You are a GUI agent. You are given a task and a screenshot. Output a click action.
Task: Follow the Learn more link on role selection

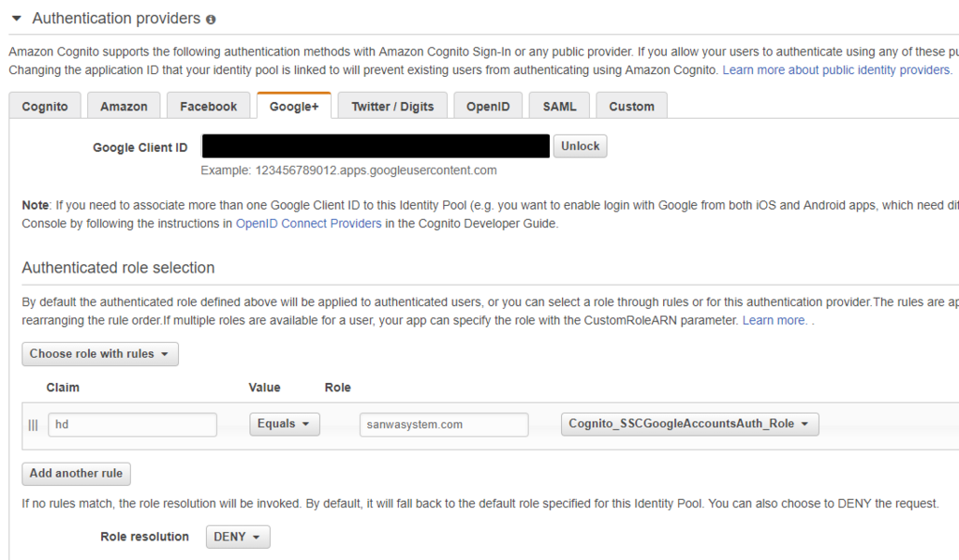coord(775,319)
